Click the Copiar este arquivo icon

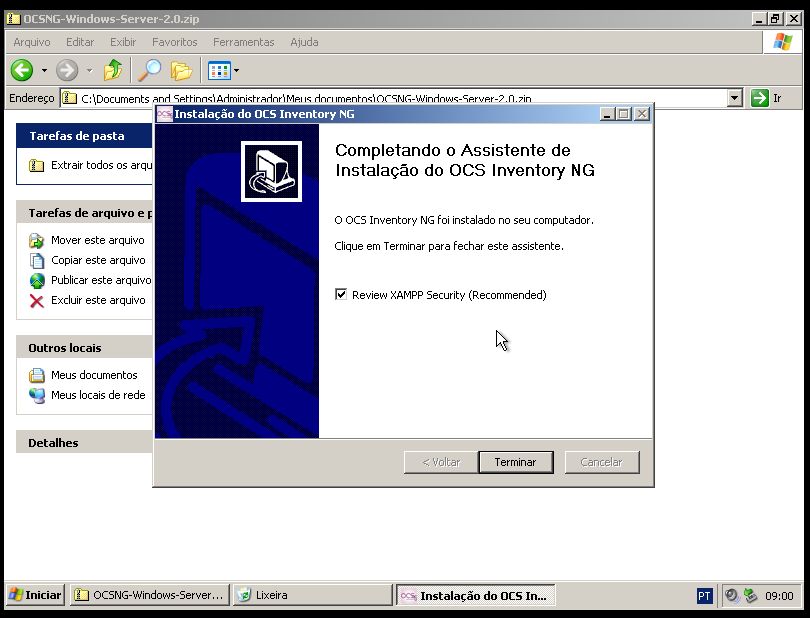tap(37, 260)
